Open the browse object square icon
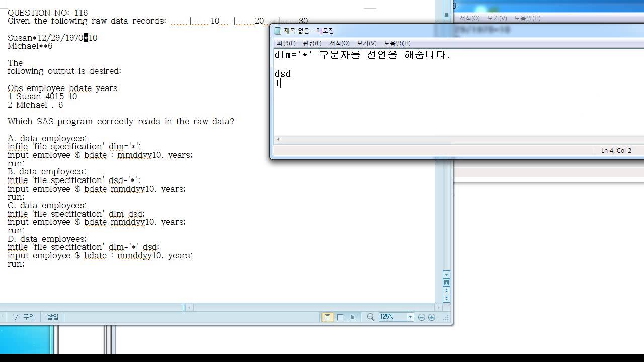644x362 pixels. pyautogui.click(x=446, y=283)
